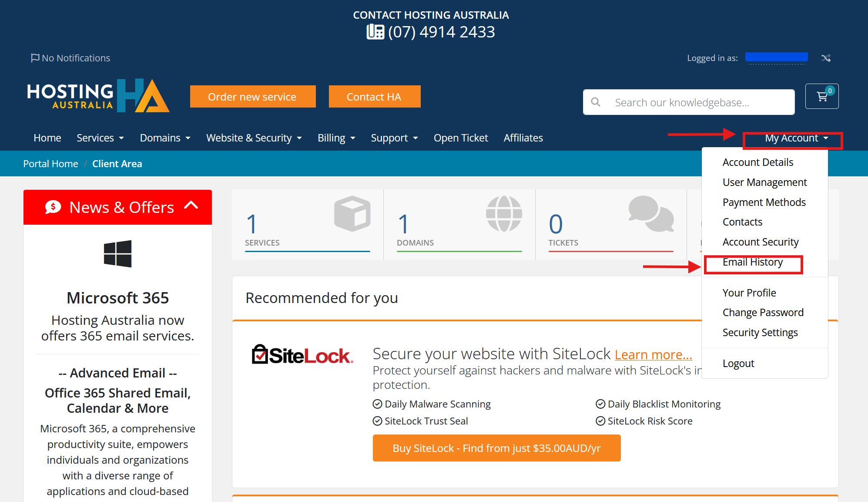The height and width of the screenshot is (502, 868).
Task: Click the Microsoft 365 heading
Action: pyautogui.click(x=117, y=298)
